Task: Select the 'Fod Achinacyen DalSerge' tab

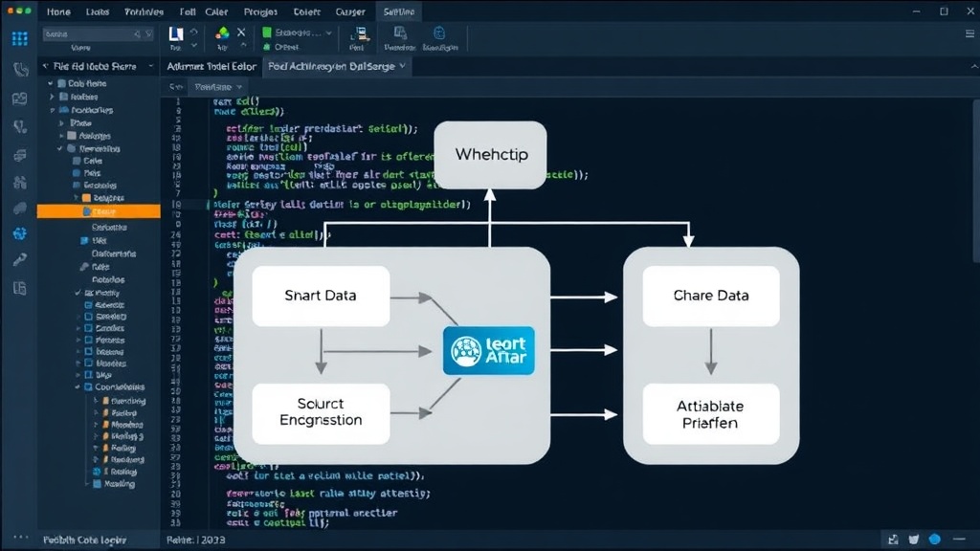Action: [x=336, y=66]
